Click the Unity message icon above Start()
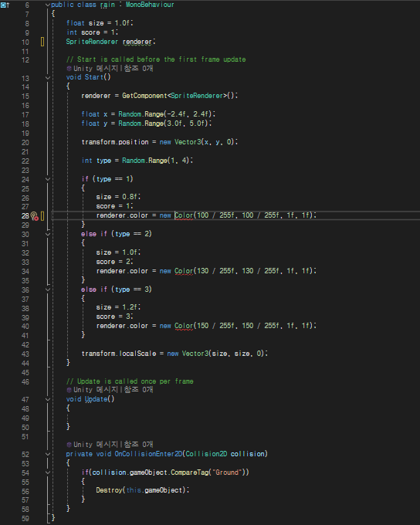Viewport: 420px width, 525px height. pos(69,68)
